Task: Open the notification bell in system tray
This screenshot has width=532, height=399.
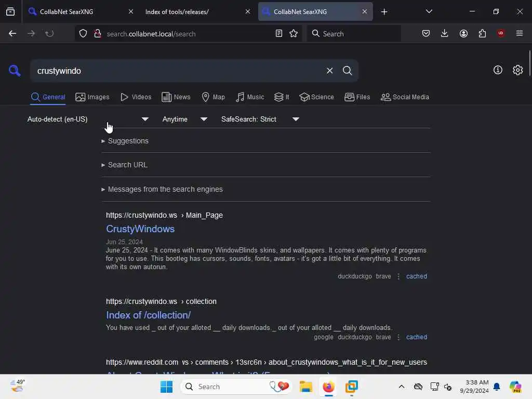Action: [x=497, y=387]
